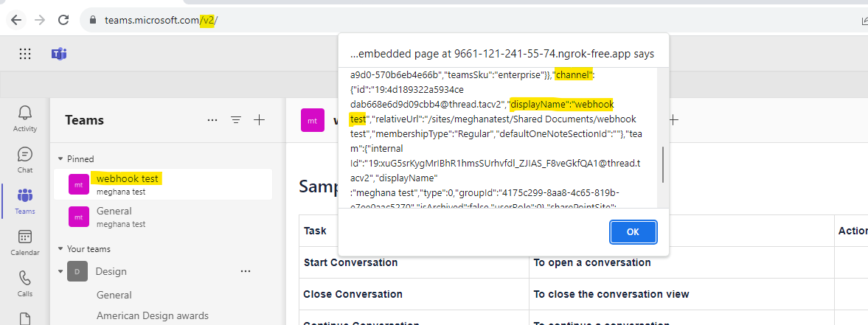
Task: Click the Pinned section label
Action: [x=80, y=158]
